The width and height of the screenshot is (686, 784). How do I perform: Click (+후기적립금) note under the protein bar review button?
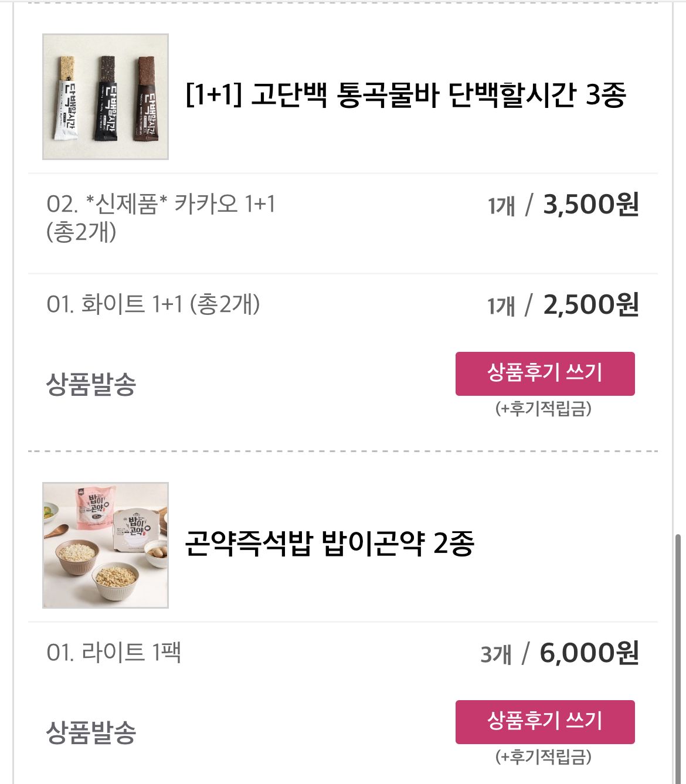(544, 409)
